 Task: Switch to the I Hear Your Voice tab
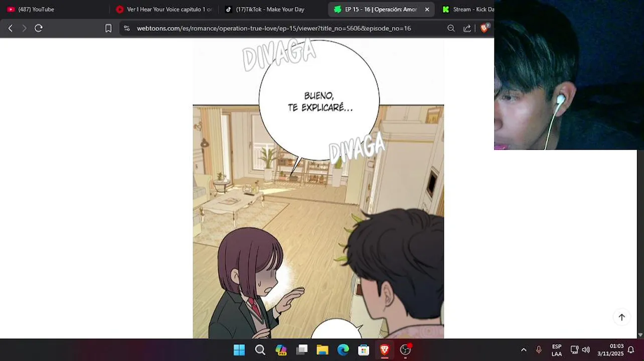pyautogui.click(x=164, y=9)
